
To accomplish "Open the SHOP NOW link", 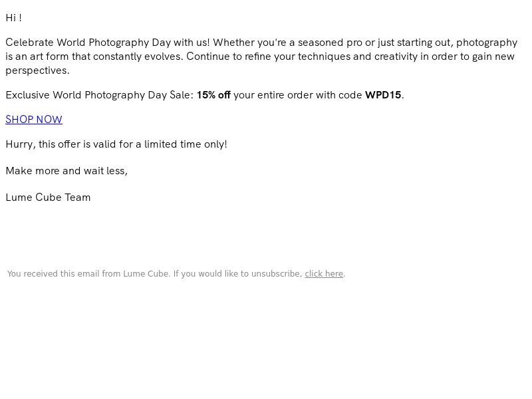I will coord(34,120).
